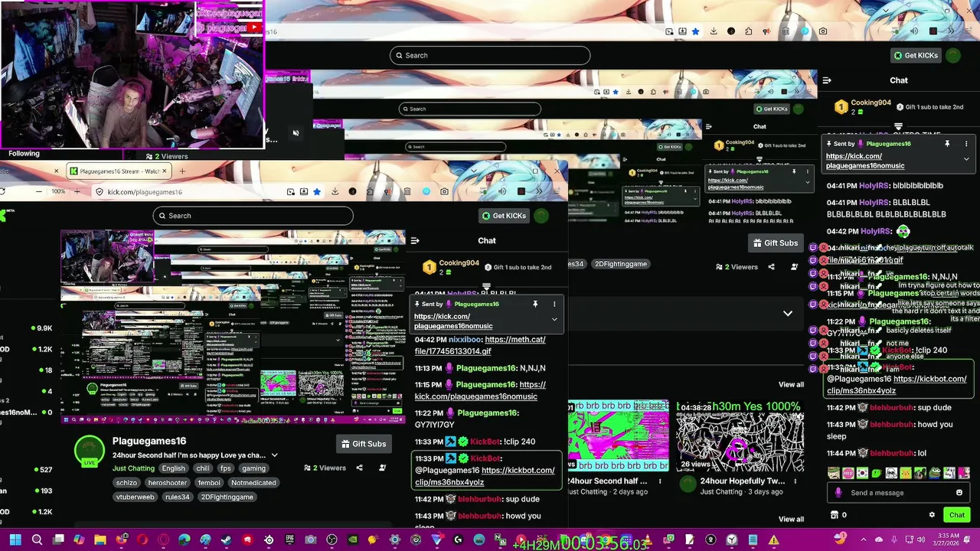The height and width of the screenshot is (551, 980).
Task: Click Gift Subs beside Plaguegames16 channel name
Action: tap(363, 444)
